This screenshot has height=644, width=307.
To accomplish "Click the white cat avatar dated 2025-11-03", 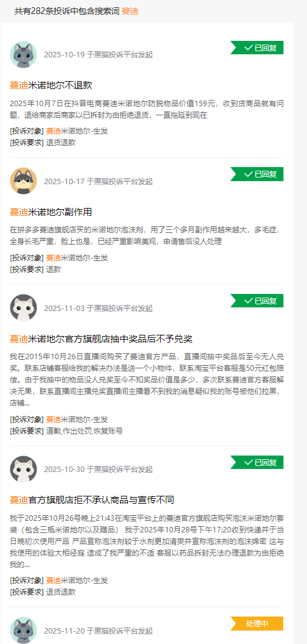I will point(23,307).
